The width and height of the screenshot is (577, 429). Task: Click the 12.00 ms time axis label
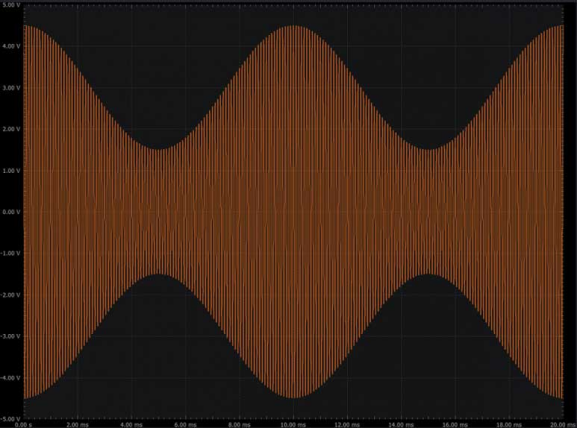click(347, 425)
